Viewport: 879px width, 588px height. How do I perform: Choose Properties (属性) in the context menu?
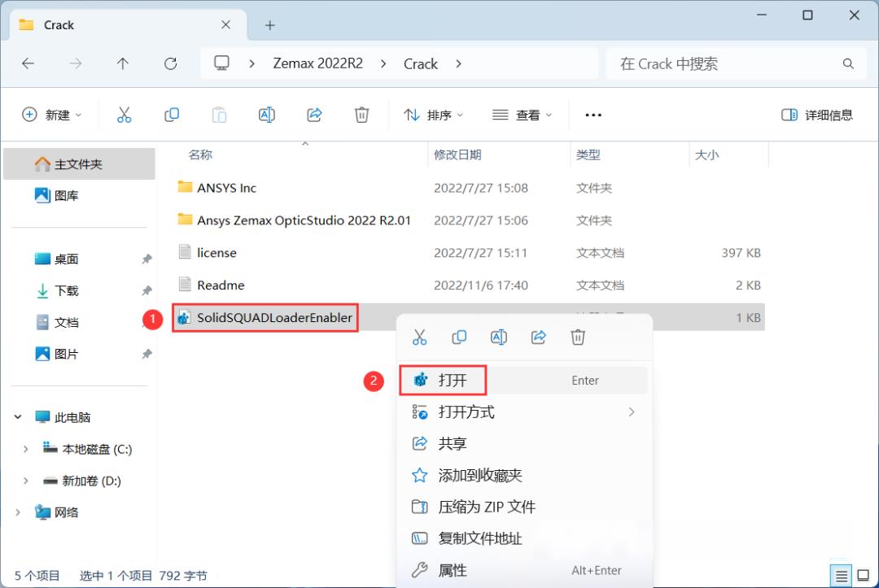pos(523,570)
